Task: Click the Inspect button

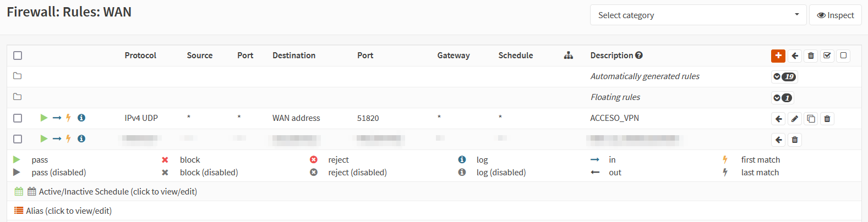Action: click(x=836, y=15)
